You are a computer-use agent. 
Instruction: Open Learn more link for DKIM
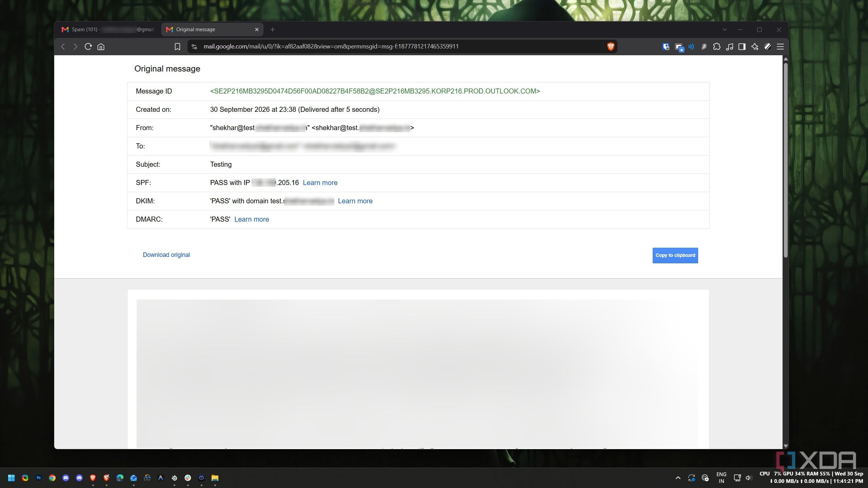coord(355,201)
